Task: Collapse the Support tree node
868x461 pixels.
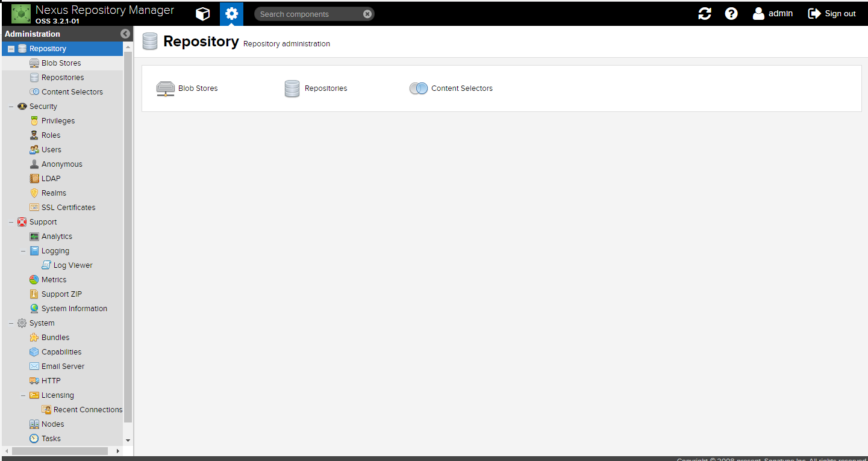Action: (11, 222)
